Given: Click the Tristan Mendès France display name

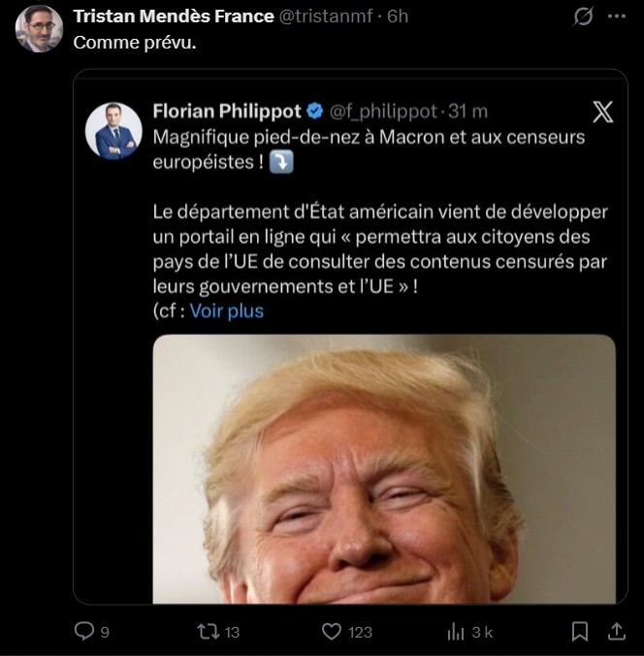Looking at the screenshot, I should click(174, 16).
